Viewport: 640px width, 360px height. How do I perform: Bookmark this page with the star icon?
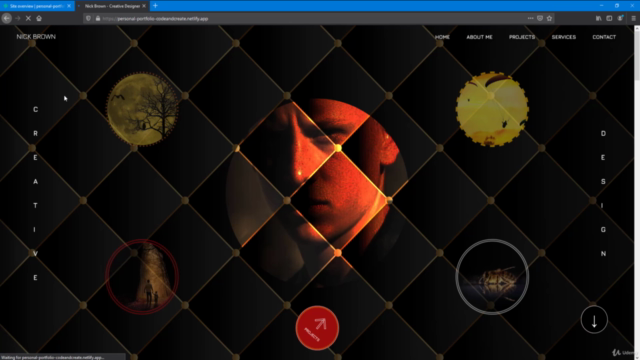(549, 18)
